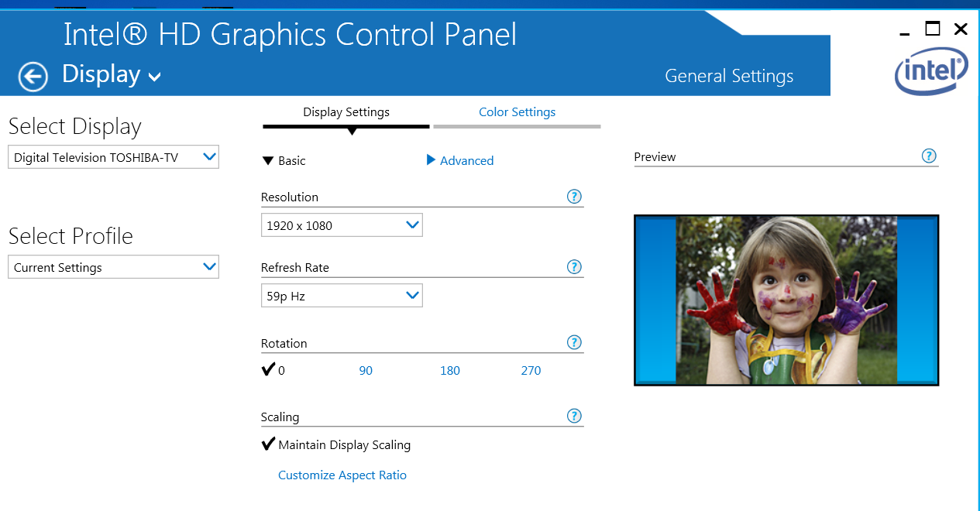Click the Intel logo
980x511 pixels.
(931, 71)
